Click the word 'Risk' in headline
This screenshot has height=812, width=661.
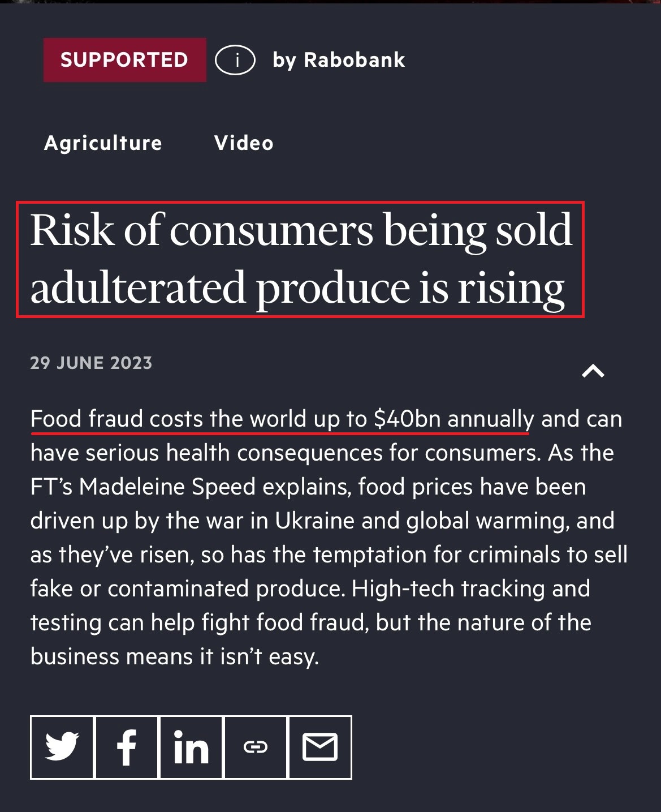72,230
